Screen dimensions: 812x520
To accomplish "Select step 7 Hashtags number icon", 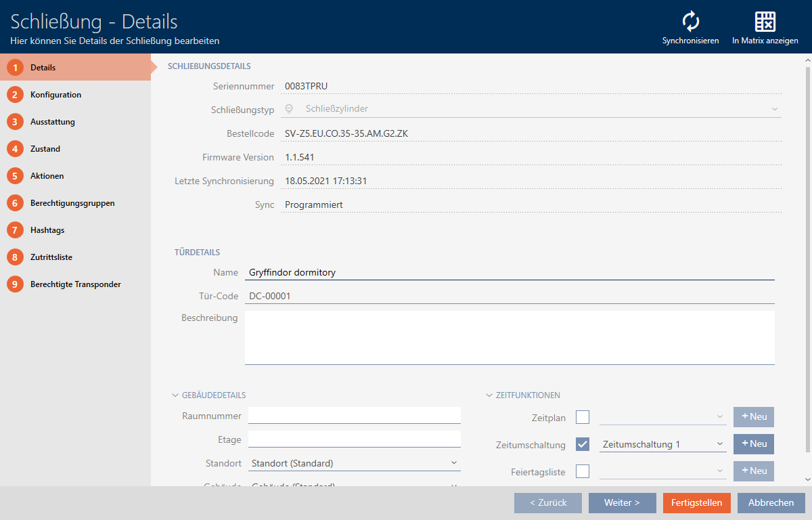I will click(15, 230).
